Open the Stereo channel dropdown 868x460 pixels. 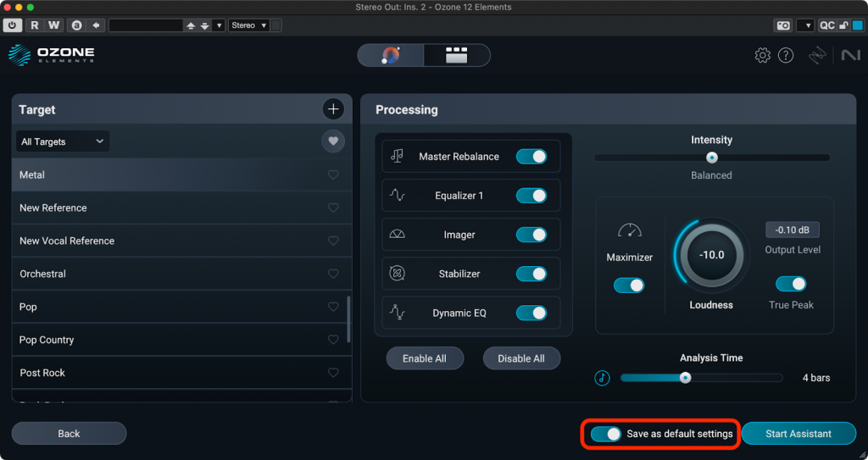[249, 25]
